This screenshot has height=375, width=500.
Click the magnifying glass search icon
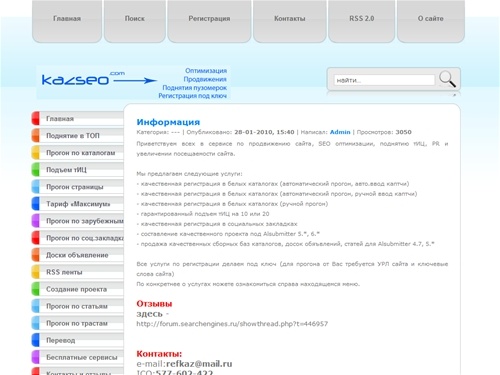click(x=447, y=79)
